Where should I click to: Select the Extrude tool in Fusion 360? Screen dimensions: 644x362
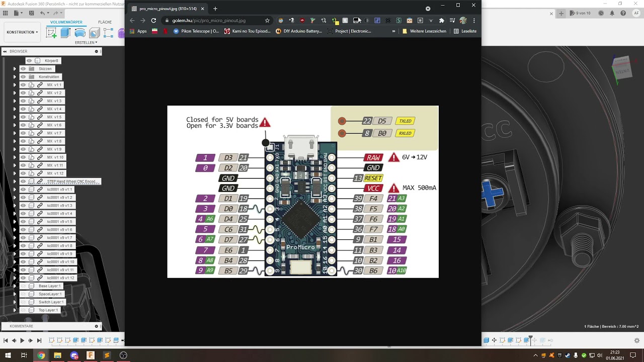click(x=65, y=33)
